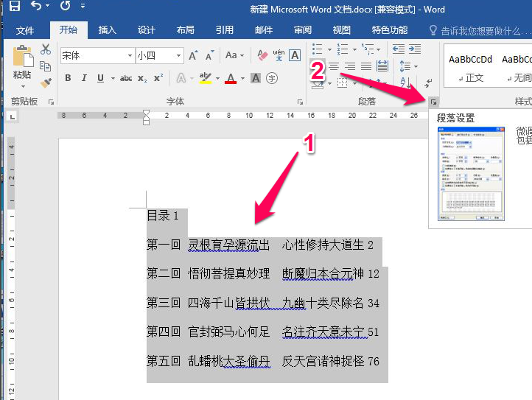532x400 pixels.
Task: Open the 小四 font size dropdown
Action: (x=178, y=56)
